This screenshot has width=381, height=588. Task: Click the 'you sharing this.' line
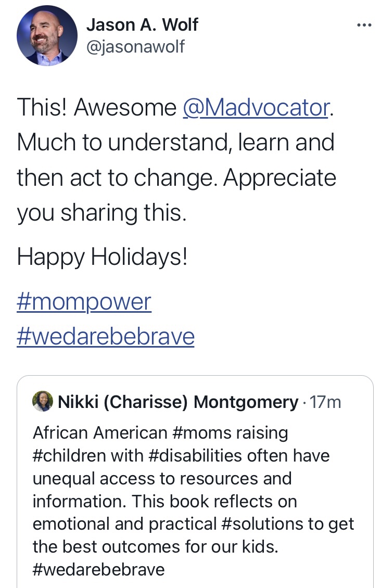(101, 213)
